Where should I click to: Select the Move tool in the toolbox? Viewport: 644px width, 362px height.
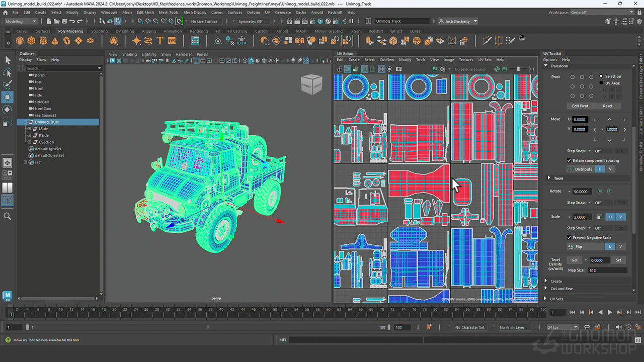pos(8,97)
